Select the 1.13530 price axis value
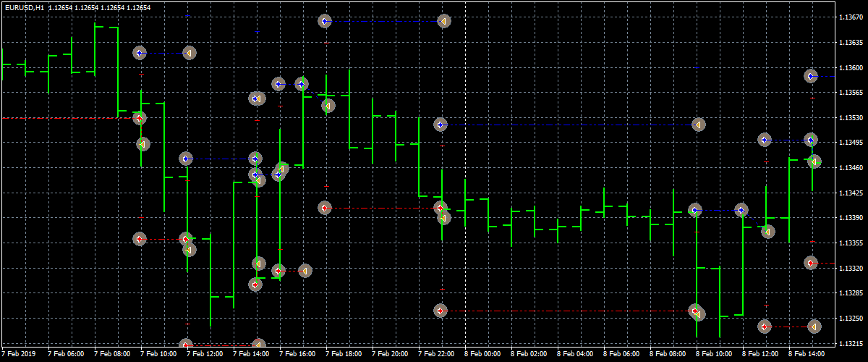The image size is (868, 362). point(851,118)
